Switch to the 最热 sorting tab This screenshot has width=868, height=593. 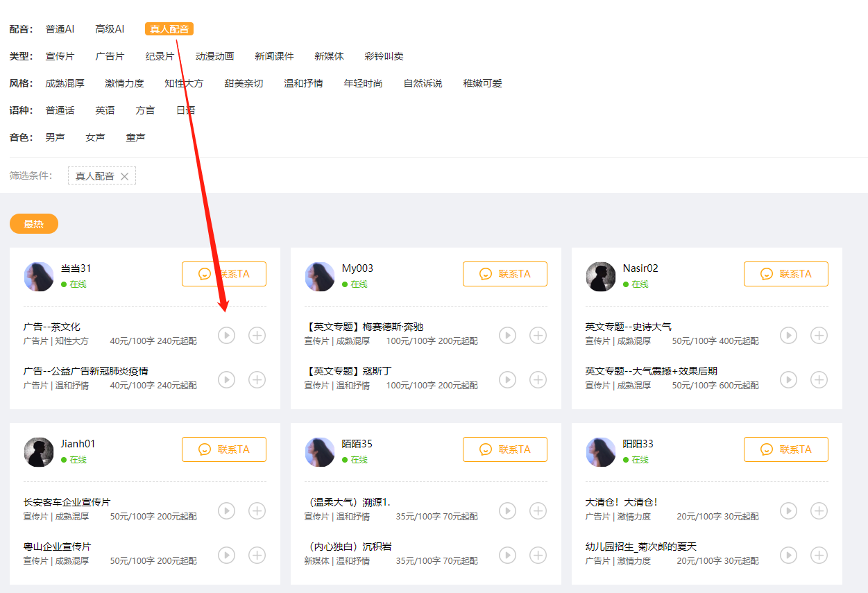(33, 223)
